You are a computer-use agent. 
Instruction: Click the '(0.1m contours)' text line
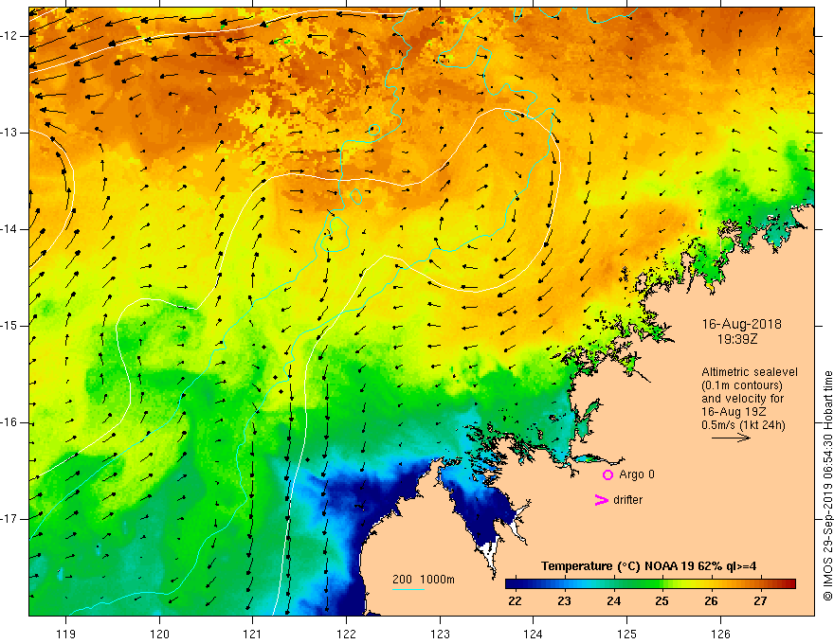coord(742,385)
